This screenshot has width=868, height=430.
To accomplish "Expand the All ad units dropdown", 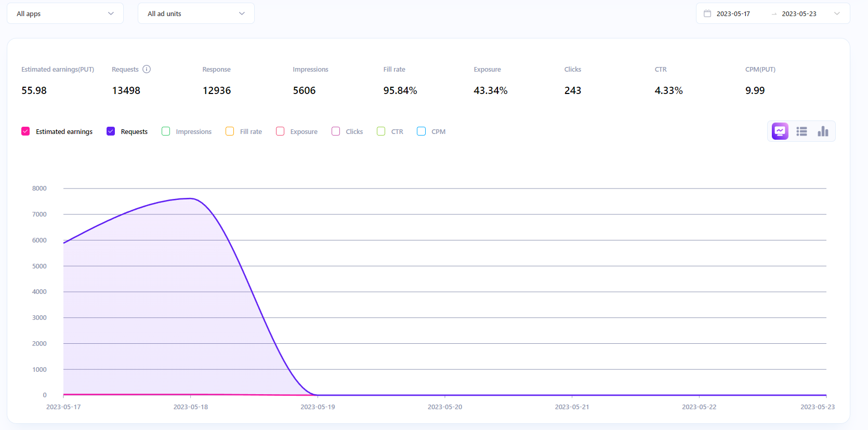I will [196, 14].
